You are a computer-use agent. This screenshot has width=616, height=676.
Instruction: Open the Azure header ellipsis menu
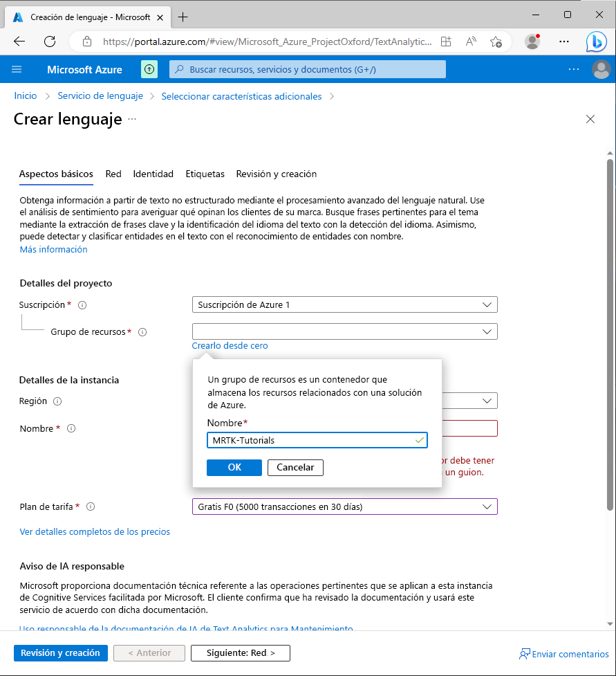pos(574,69)
